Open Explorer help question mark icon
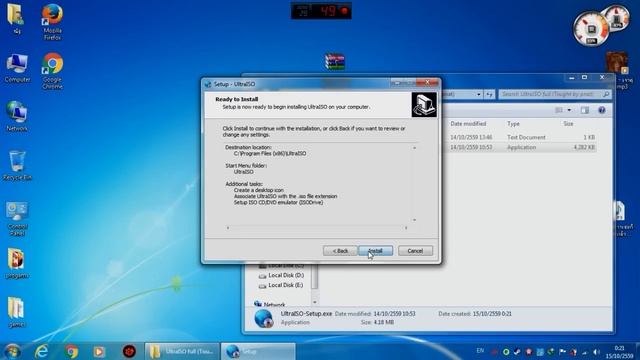The height and width of the screenshot is (360, 640). 602,110
